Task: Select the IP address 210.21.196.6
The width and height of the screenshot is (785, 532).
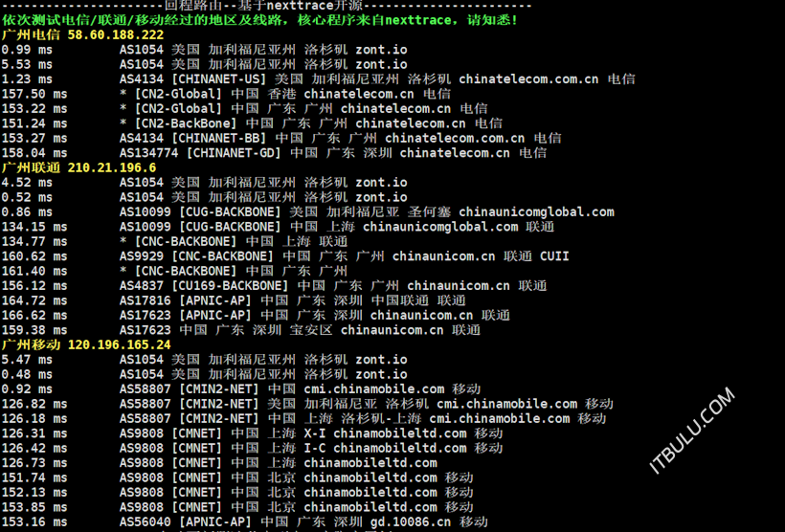Action: tap(112, 167)
